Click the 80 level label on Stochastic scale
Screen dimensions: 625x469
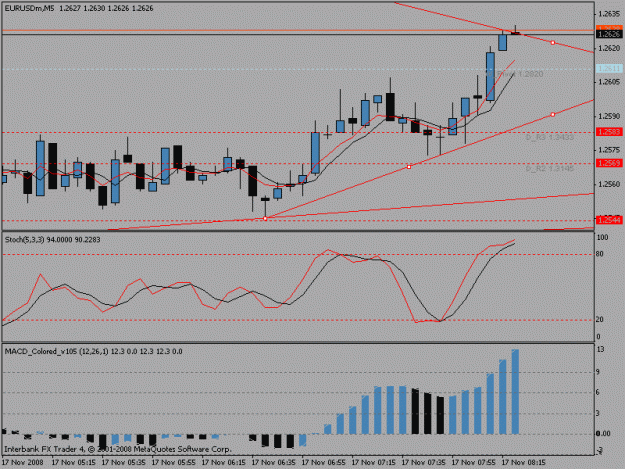click(599, 254)
